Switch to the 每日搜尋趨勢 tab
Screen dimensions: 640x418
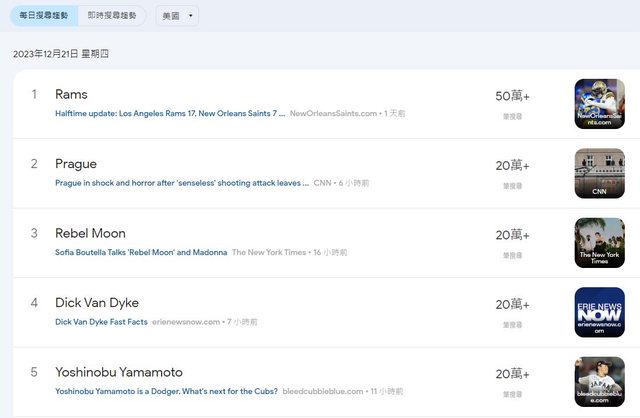click(44, 16)
